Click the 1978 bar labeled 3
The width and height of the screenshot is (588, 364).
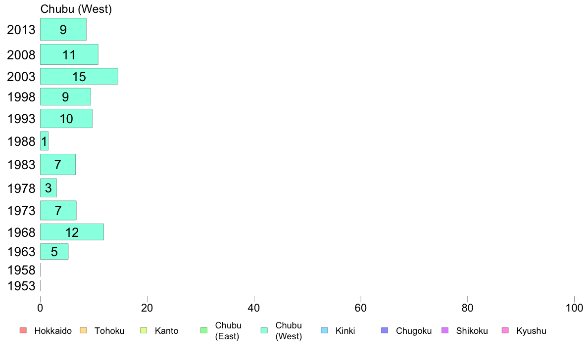pyautogui.click(x=49, y=188)
